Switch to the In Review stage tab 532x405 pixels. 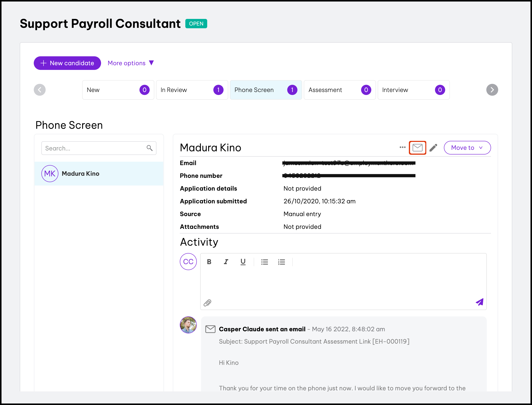coord(192,90)
